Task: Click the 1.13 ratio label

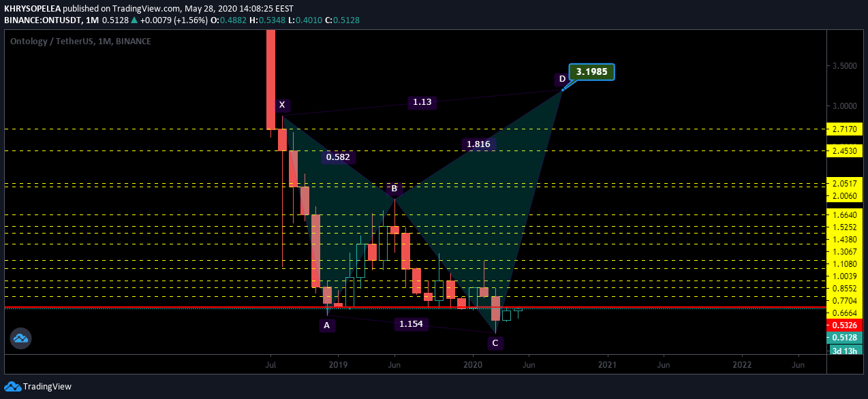Action: coord(422,102)
